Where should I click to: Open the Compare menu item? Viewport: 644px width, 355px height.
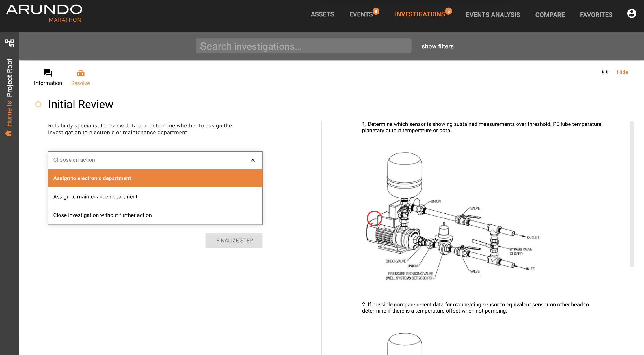[550, 15]
